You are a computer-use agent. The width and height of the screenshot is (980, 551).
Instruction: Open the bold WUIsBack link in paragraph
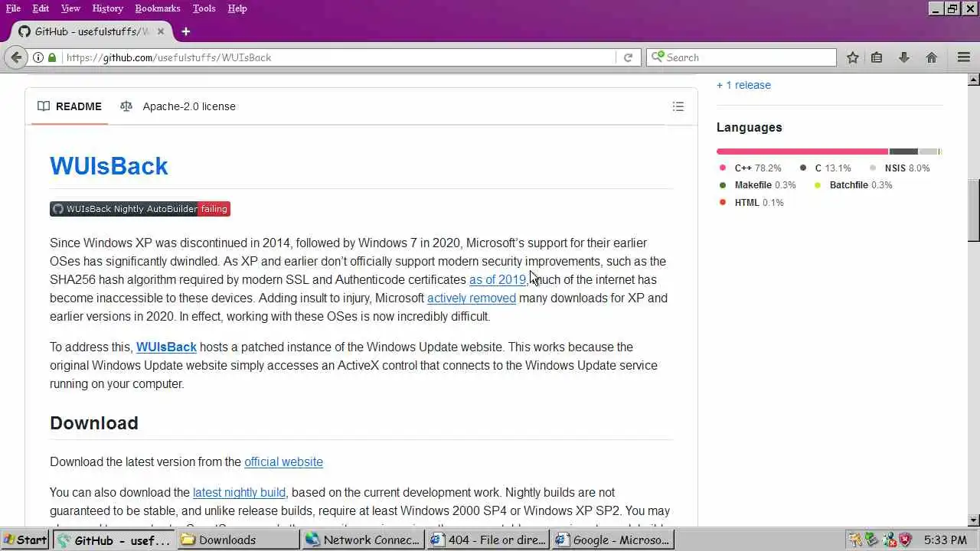click(166, 347)
